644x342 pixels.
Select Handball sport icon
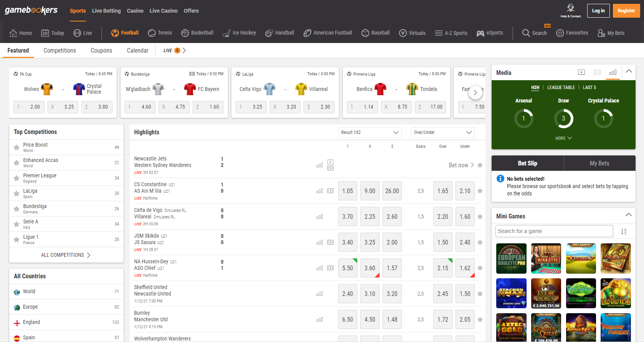pyautogui.click(x=269, y=33)
